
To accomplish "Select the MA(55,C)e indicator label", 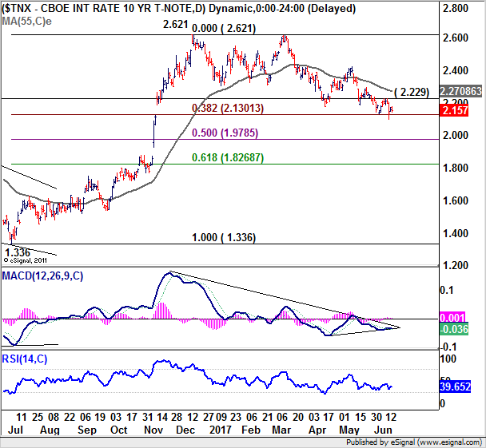I will (x=26, y=22).
